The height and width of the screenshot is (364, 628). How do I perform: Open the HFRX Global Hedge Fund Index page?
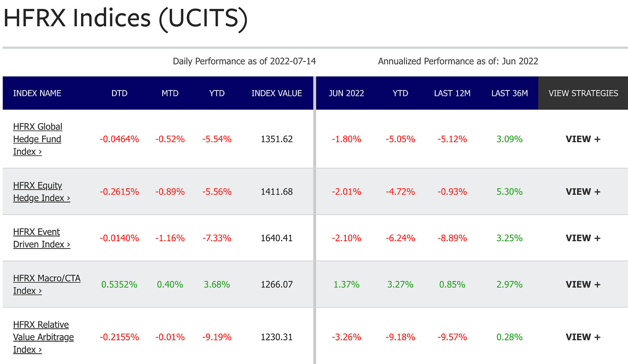tap(38, 139)
